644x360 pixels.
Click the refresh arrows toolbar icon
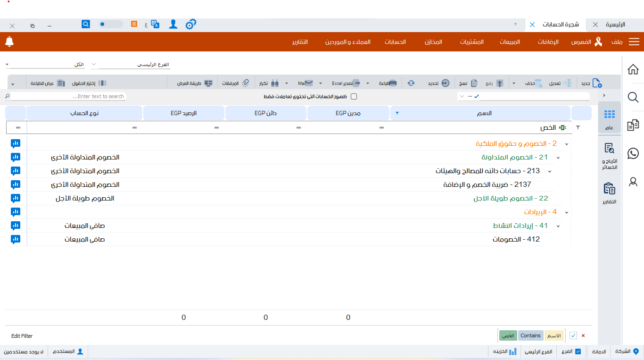(x=411, y=83)
